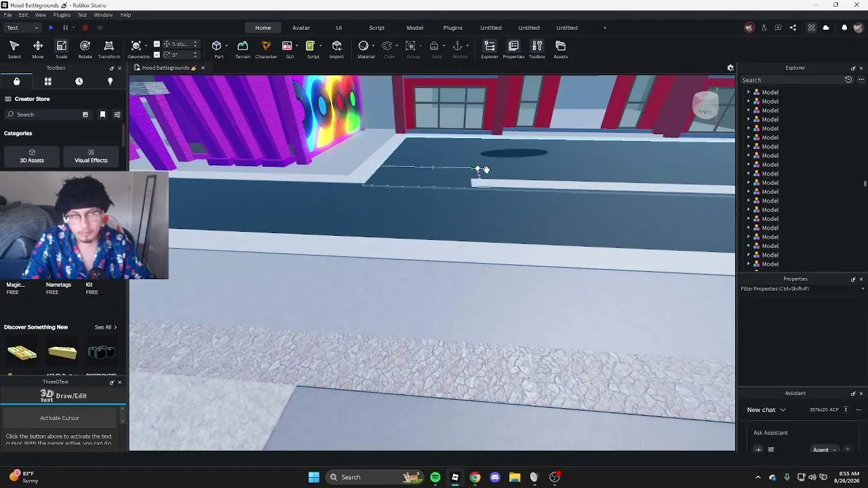Insert a new Part
Viewport: 868px width, 488px height.
coord(217,49)
